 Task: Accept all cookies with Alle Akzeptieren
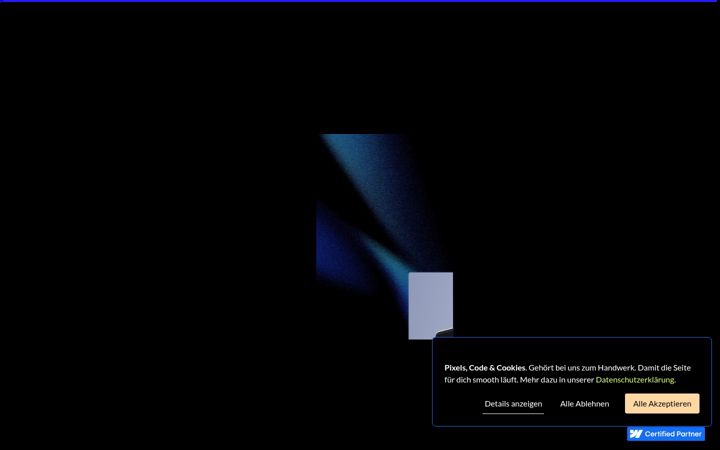(662, 404)
